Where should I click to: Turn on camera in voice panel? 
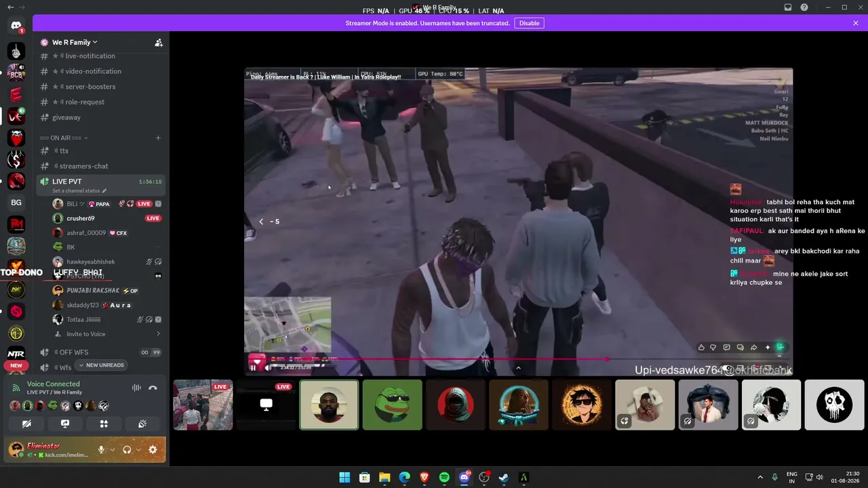pos(26,424)
